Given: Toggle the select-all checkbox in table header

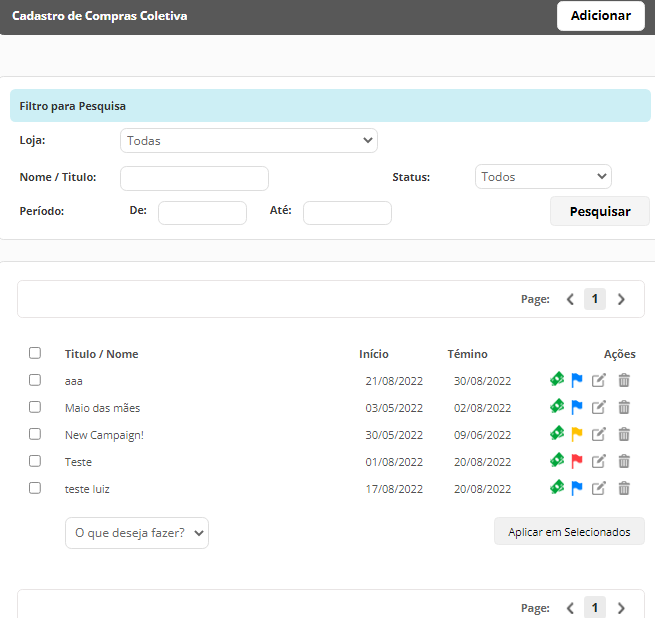Looking at the screenshot, I should pos(35,353).
